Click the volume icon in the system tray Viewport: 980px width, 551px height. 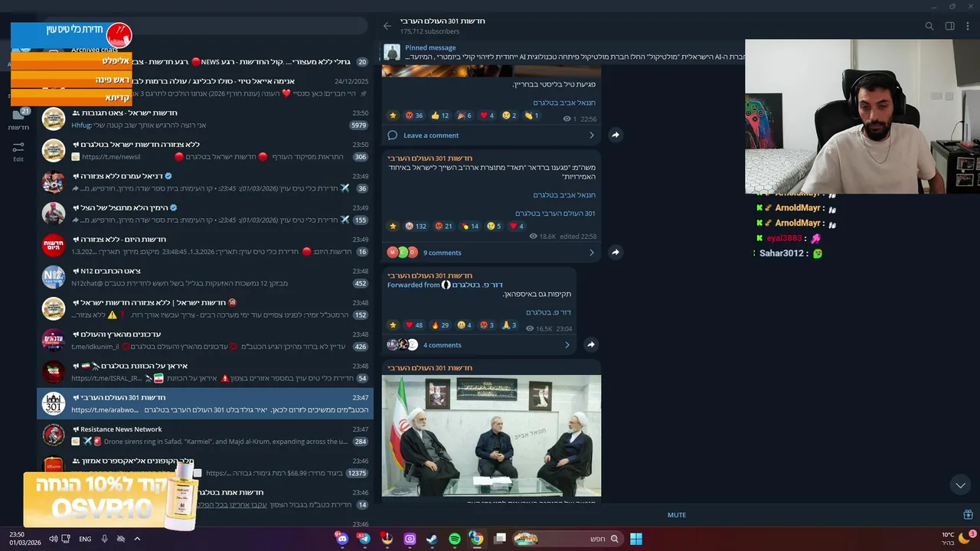click(x=53, y=539)
